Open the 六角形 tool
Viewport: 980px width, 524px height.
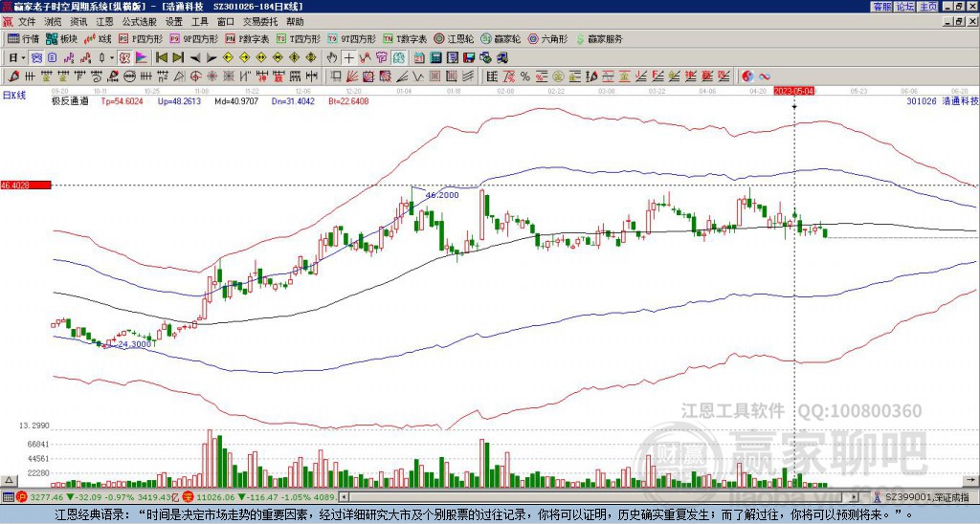click(x=547, y=38)
